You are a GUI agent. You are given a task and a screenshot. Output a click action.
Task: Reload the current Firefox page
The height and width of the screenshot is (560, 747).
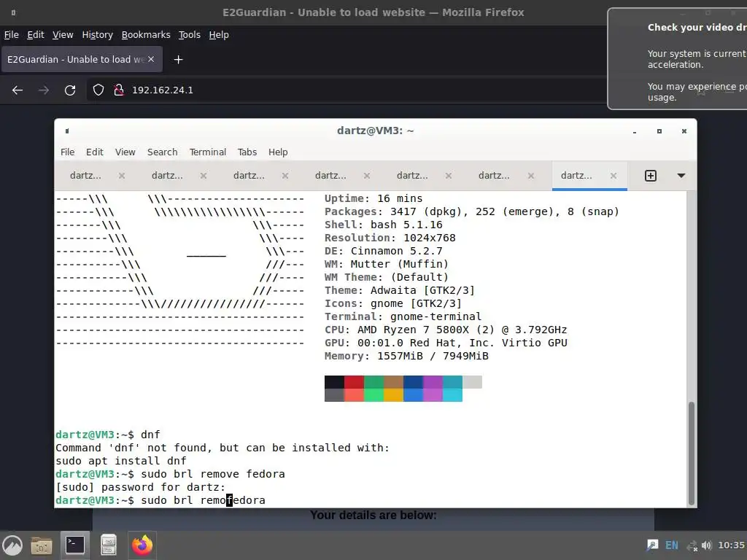[70, 90]
